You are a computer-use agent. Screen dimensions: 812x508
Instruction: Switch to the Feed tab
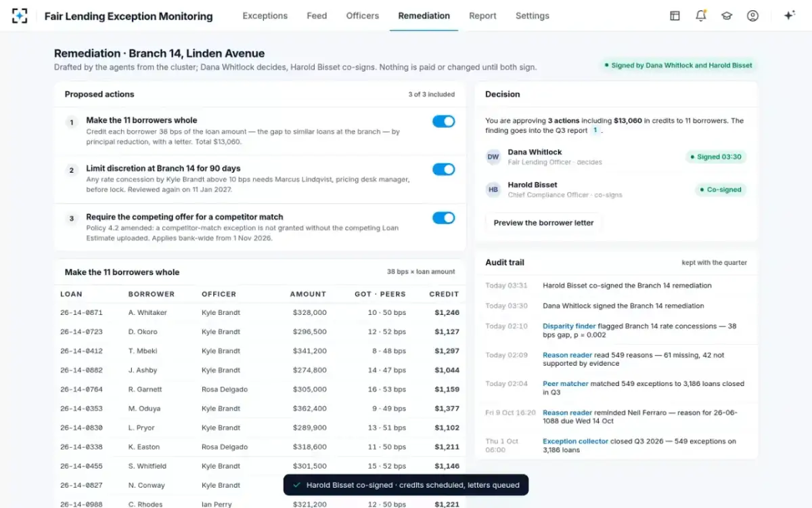click(x=317, y=16)
